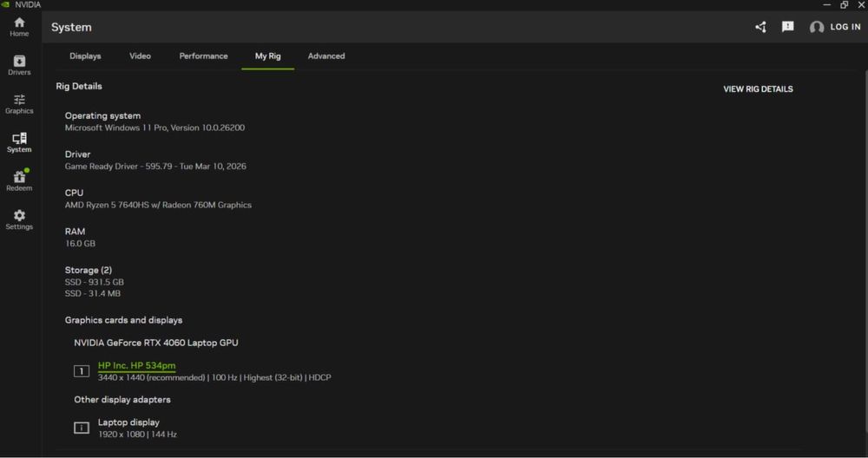Open Settings from the sidebar
868x458 pixels.
pos(19,219)
